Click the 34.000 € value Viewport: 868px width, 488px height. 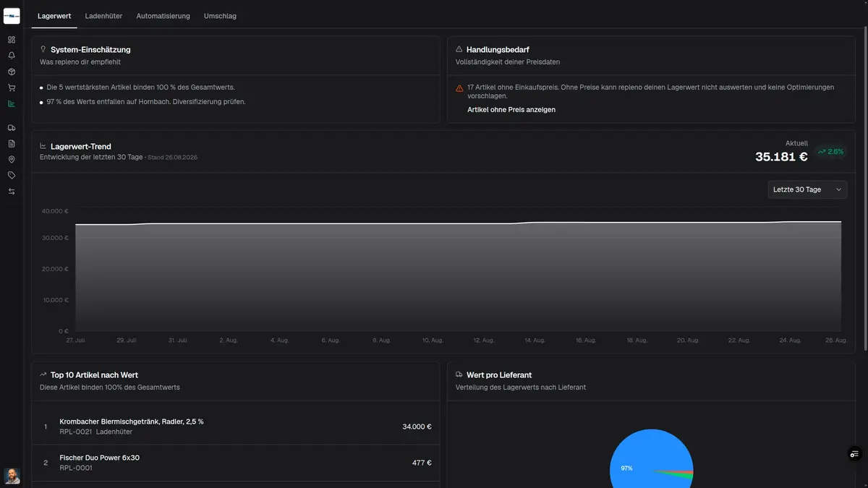(417, 427)
